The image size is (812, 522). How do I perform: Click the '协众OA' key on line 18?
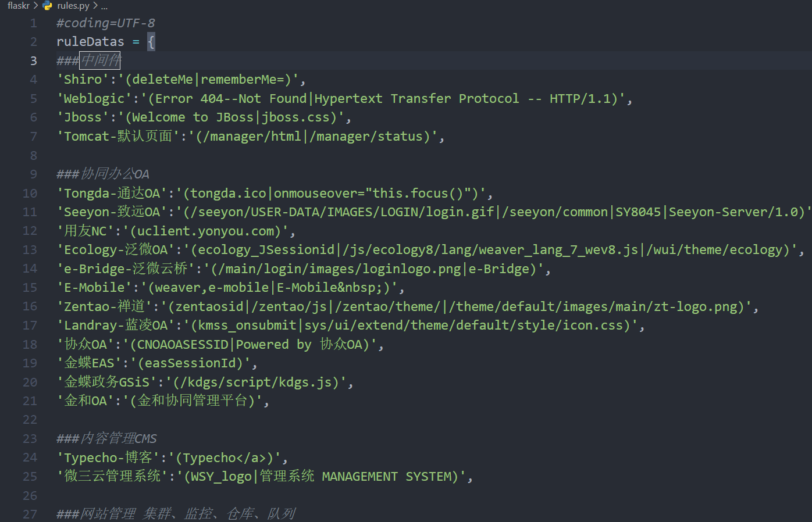[x=86, y=344]
